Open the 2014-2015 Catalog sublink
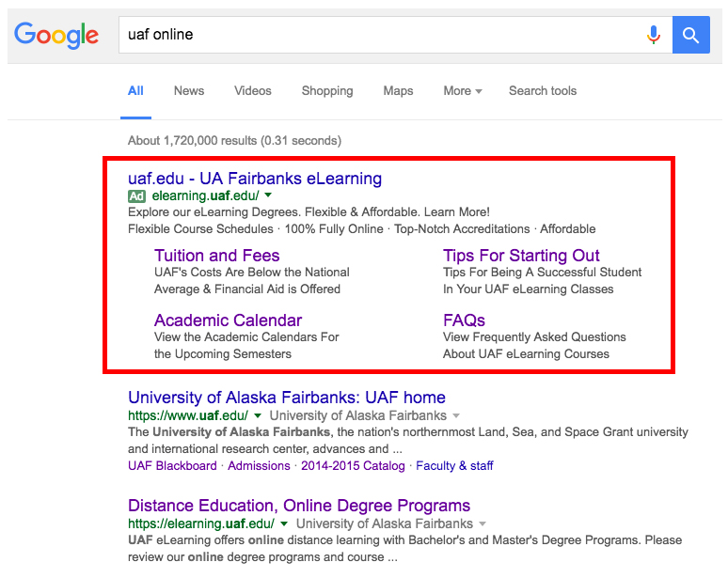 click(x=353, y=466)
